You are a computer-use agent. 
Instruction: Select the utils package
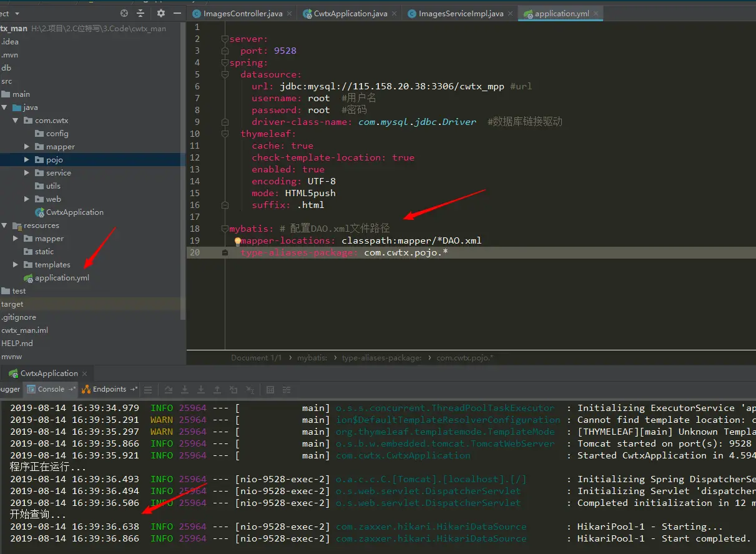pyautogui.click(x=53, y=186)
